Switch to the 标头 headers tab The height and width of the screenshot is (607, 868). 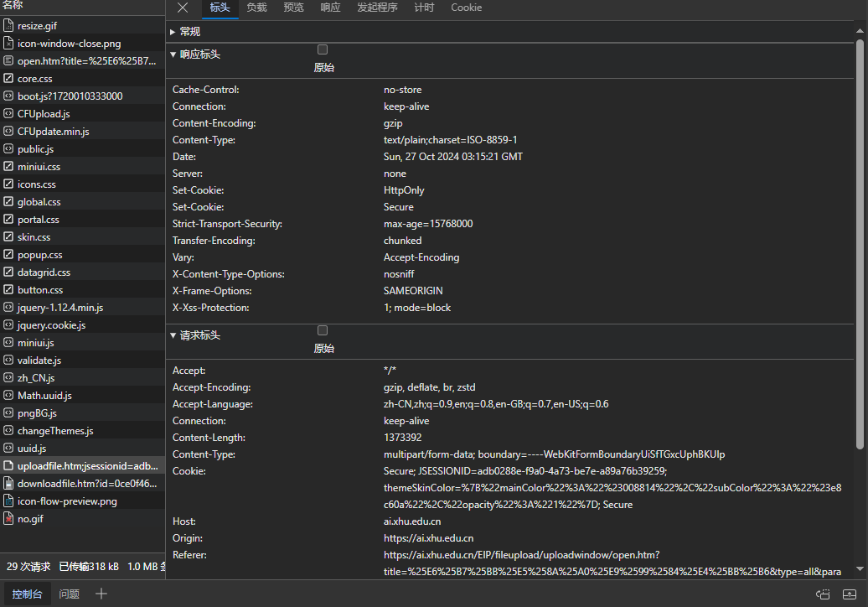coord(220,8)
